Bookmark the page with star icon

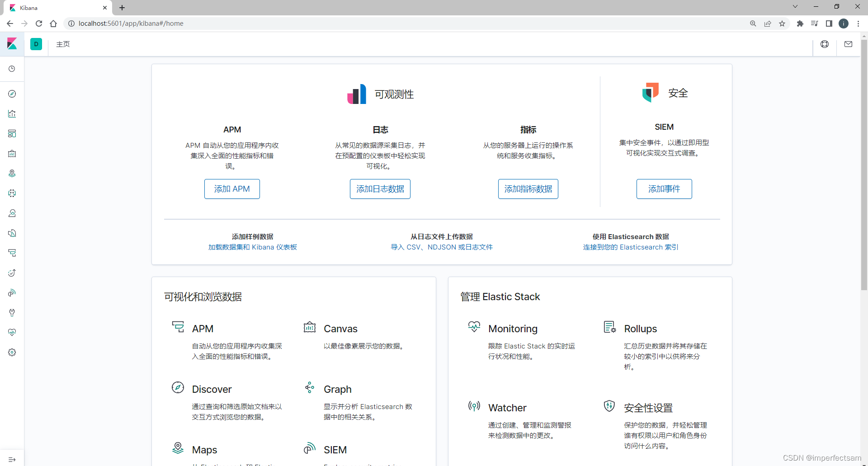tap(782, 24)
